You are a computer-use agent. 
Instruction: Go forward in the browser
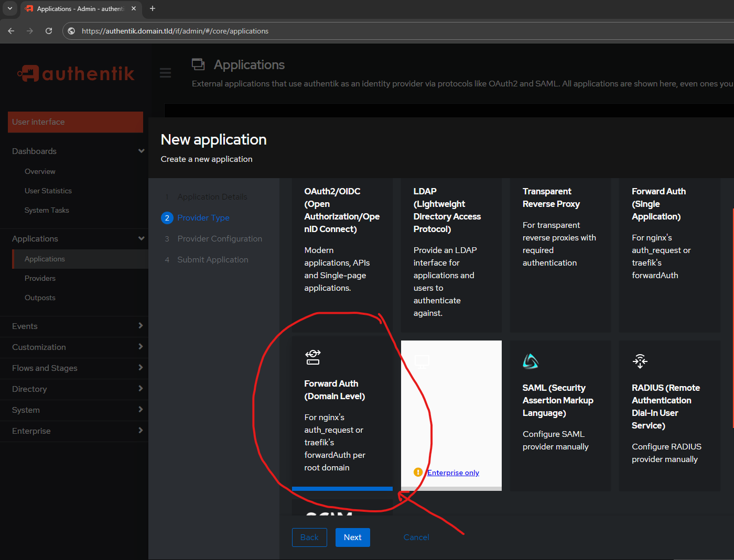30,31
